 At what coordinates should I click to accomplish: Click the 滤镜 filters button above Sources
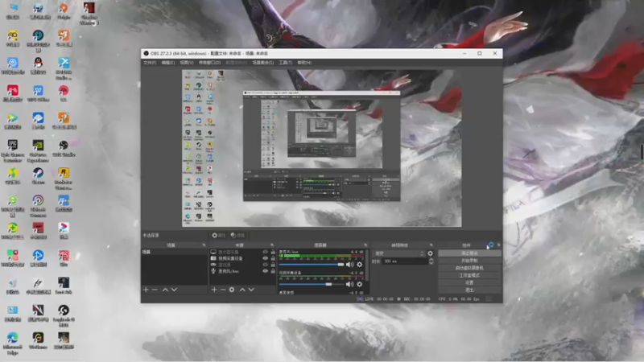point(237,235)
